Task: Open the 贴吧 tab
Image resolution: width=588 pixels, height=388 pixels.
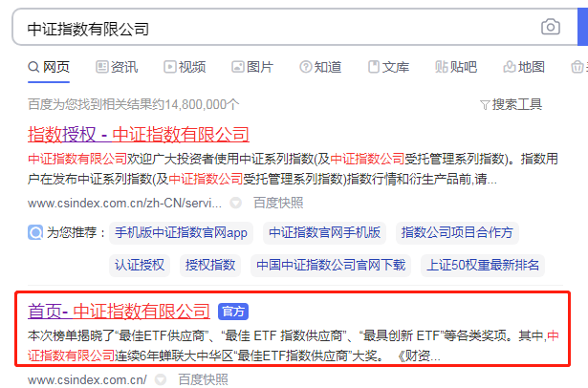Action: click(456, 67)
